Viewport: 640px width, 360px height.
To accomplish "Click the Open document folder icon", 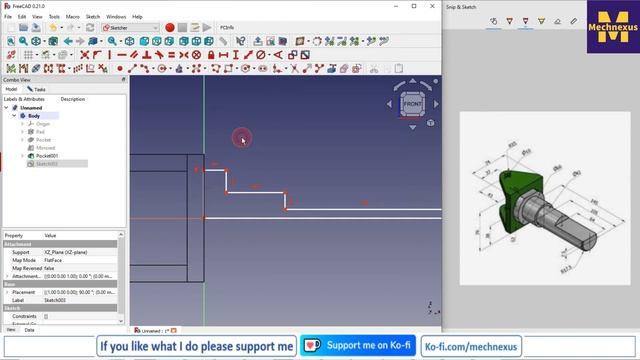I will (23, 28).
